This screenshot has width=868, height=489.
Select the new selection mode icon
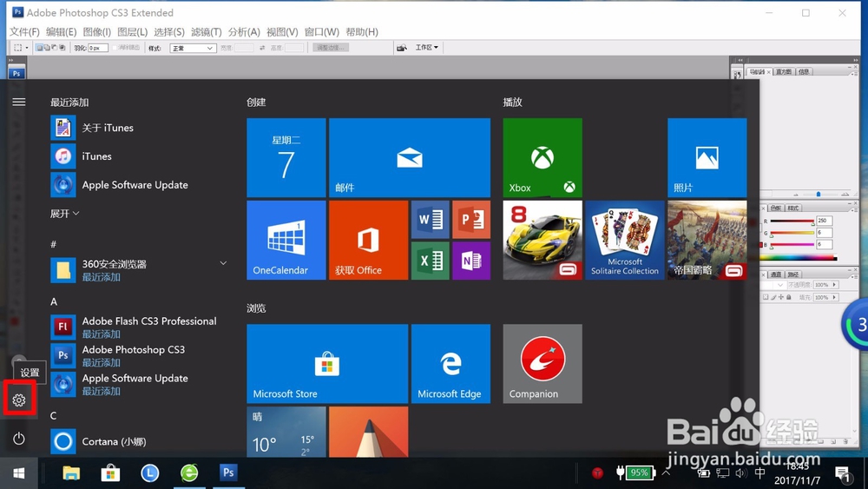pyautogui.click(x=39, y=48)
